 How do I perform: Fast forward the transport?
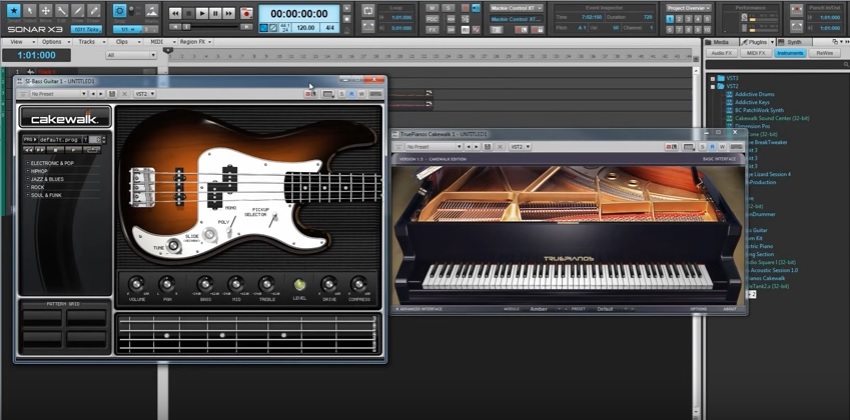pos(229,13)
